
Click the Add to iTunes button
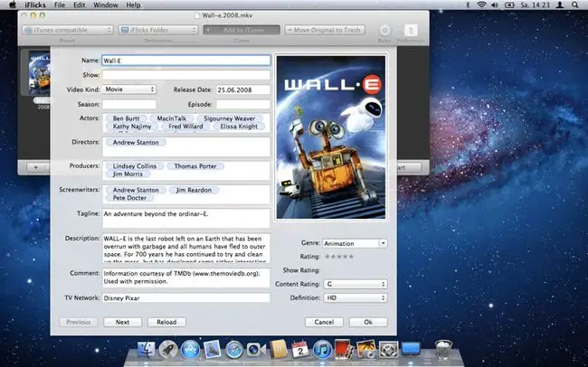pos(242,30)
